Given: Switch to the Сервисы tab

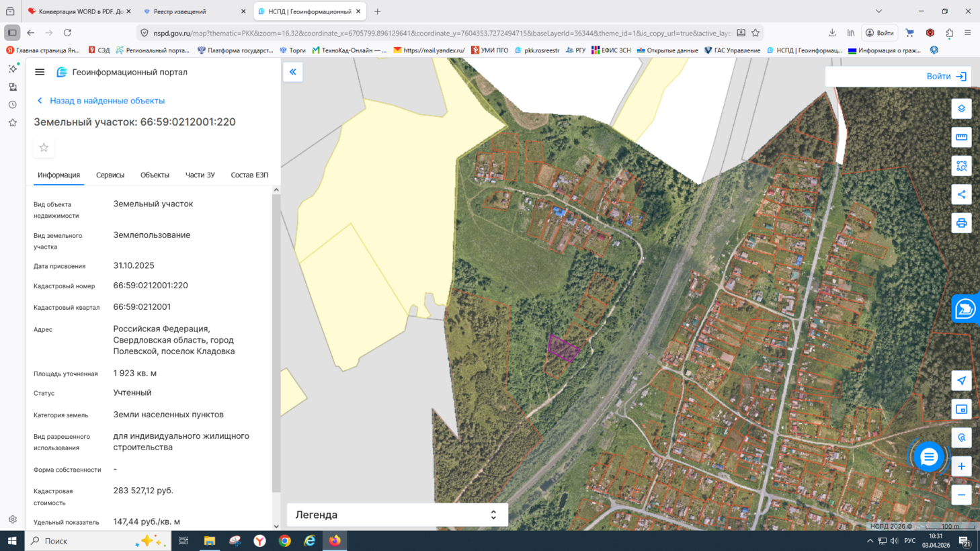Looking at the screenshot, I should pyautogui.click(x=110, y=175).
